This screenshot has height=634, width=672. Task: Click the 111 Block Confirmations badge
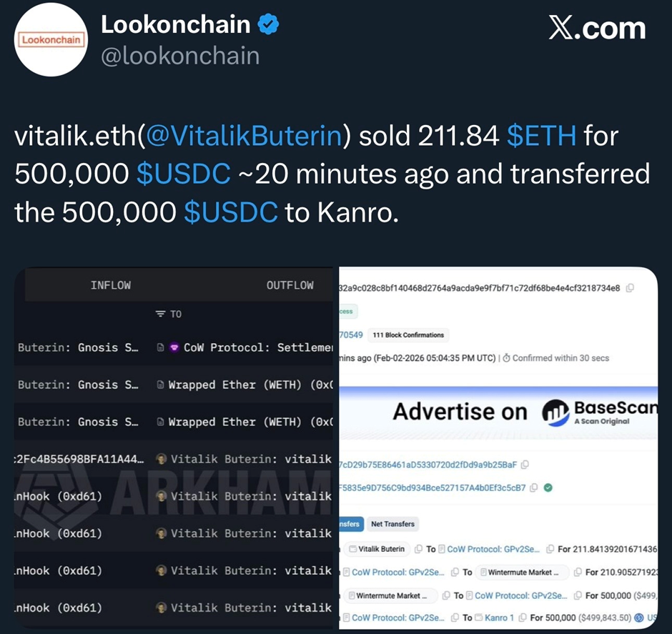408,335
